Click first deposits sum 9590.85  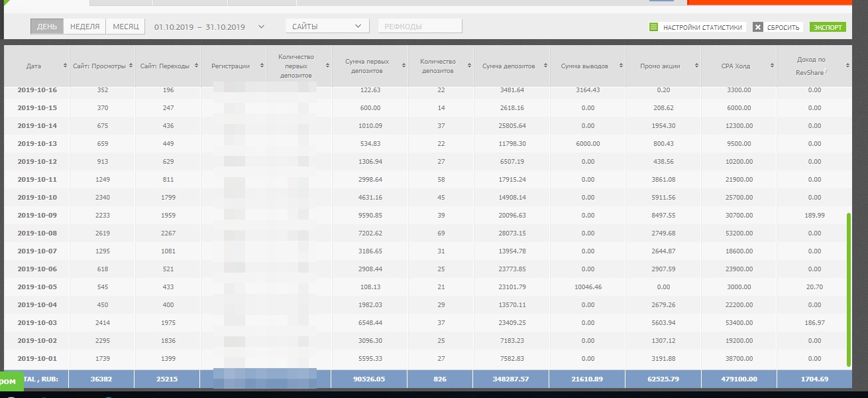click(370, 215)
